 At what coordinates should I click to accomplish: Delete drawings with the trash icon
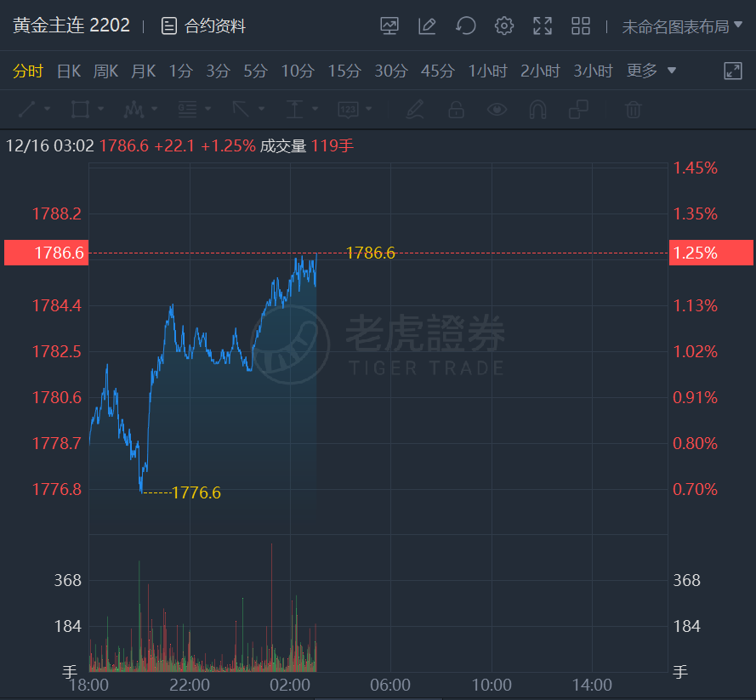pos(633,110)
